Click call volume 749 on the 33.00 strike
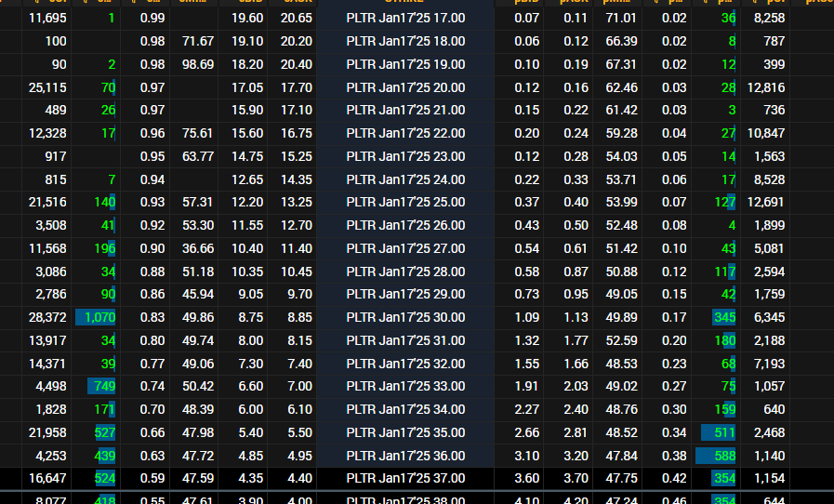The image size is (834, 504). click(x=105, y=387)
